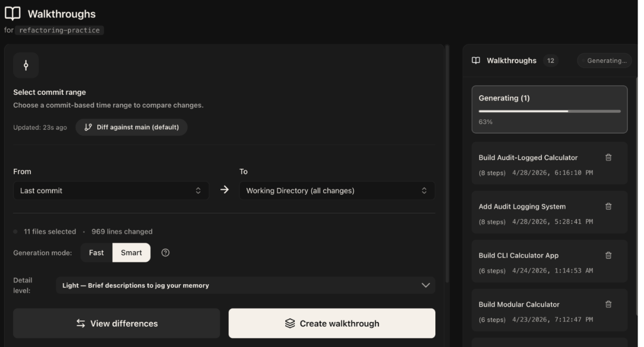The height and width of the screenshot is (347, 644).
Task: Click the 63% generation progress bar
Action: pyautogui.click(x=550, y=111)
